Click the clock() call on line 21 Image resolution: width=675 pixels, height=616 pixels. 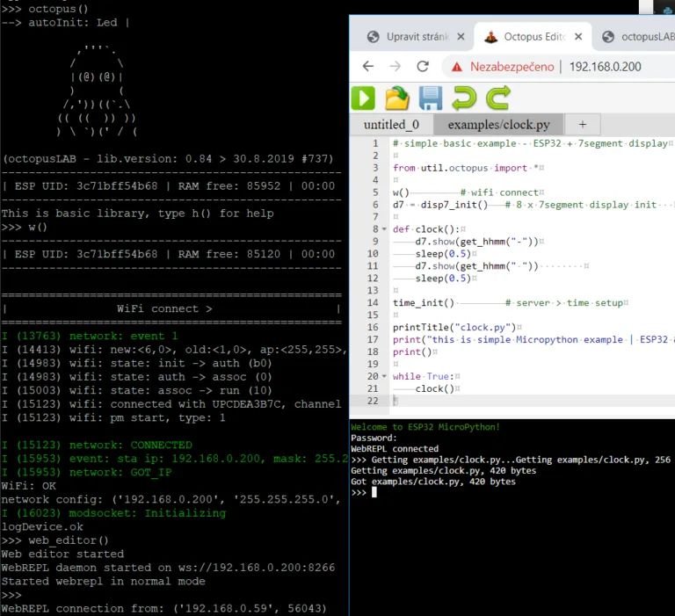[434, 389]
